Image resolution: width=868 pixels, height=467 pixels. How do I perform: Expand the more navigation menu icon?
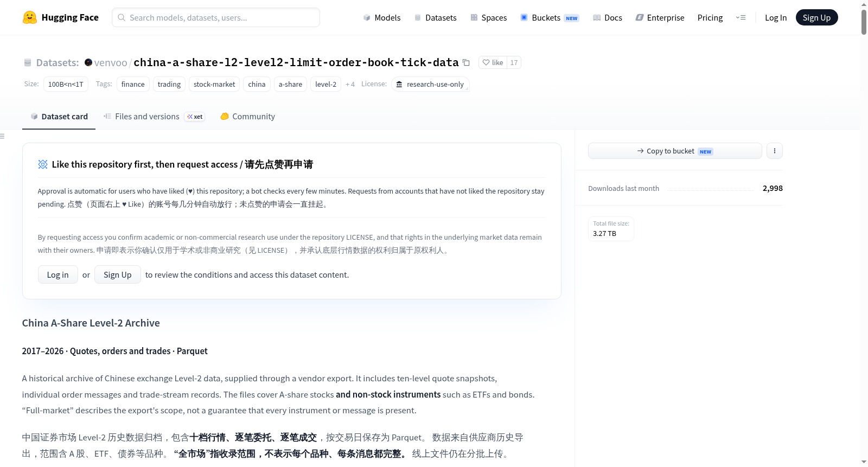click(741, 17)
